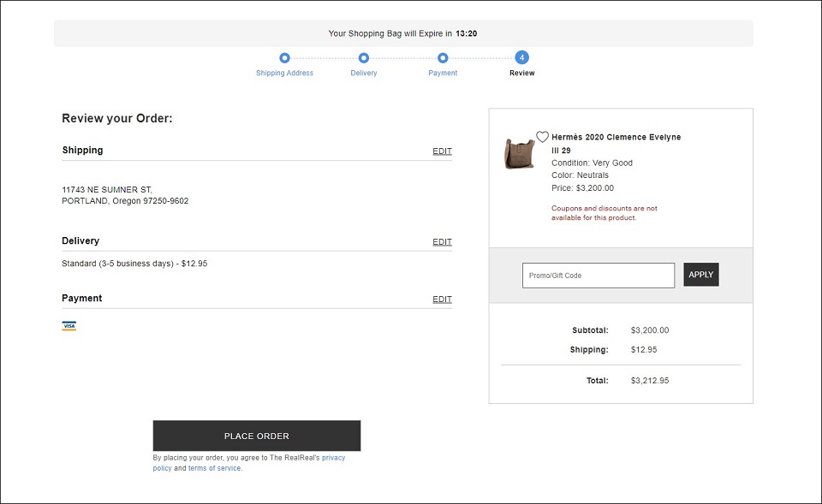
Task: Edit the Shipping section
Action: [x=442, y=151]
